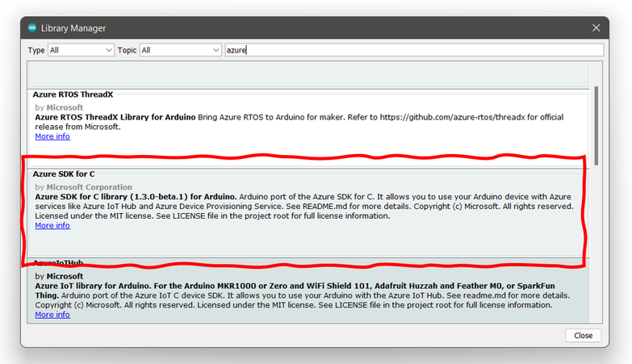632x364 pixels.
Task: Click the "Library Manager" window title text
Action: click(x=73, y=28)
